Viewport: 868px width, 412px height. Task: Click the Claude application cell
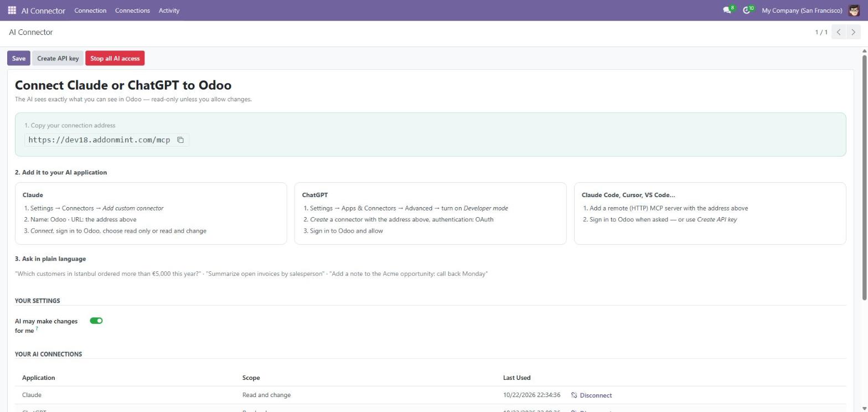(32, 395)
